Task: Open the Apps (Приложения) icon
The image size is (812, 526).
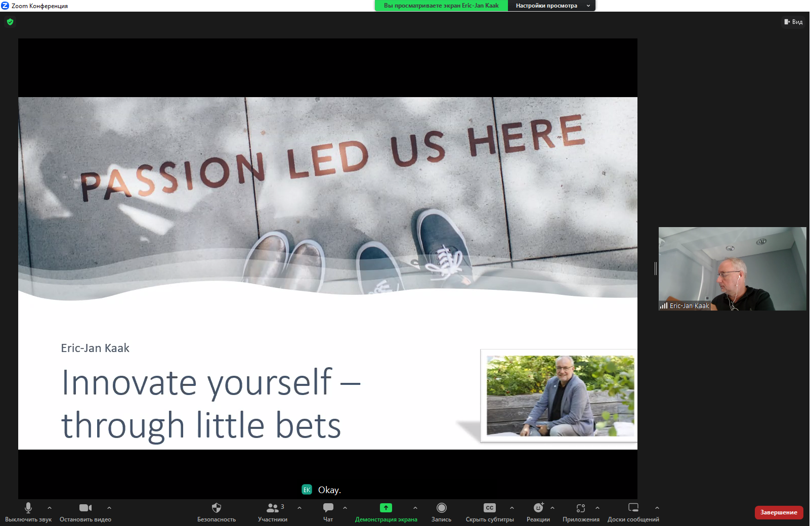Action: click(581, 508)
